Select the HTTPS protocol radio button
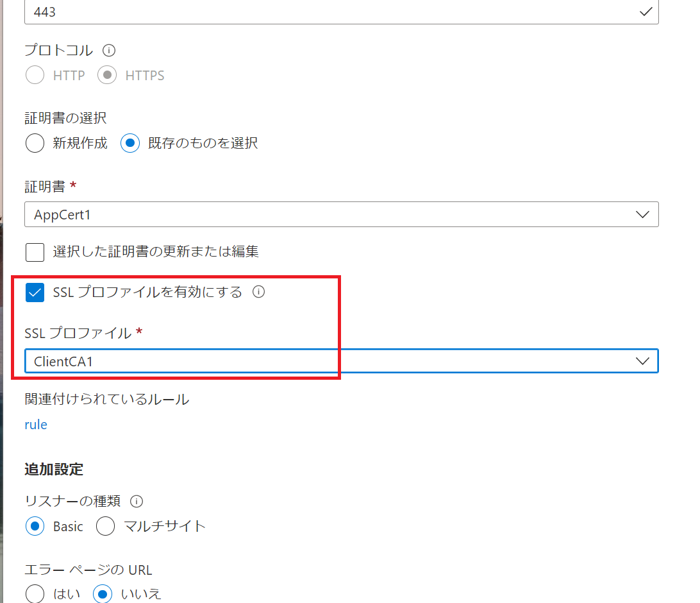Screen dimensions: 700x603 [107, 75]
